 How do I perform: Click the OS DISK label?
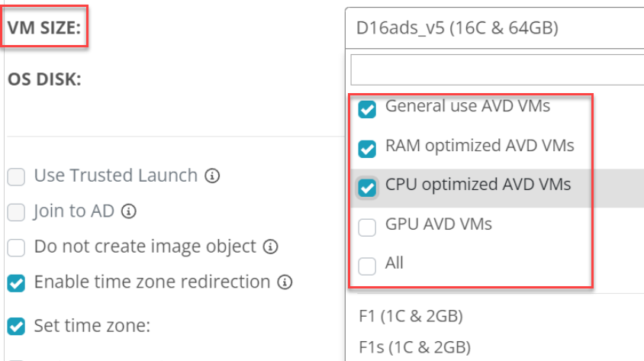pyautogui.click(x=44, y=79)
